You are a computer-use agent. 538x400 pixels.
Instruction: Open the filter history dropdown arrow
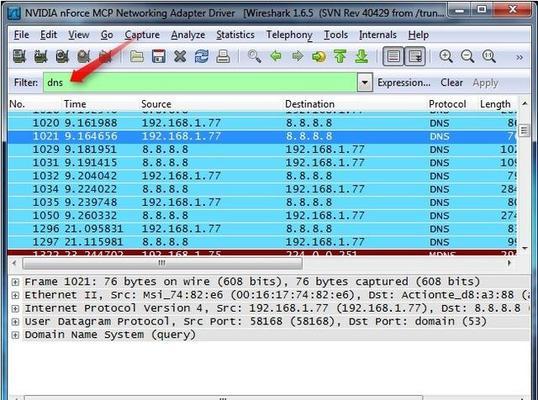tap(365, 82)
